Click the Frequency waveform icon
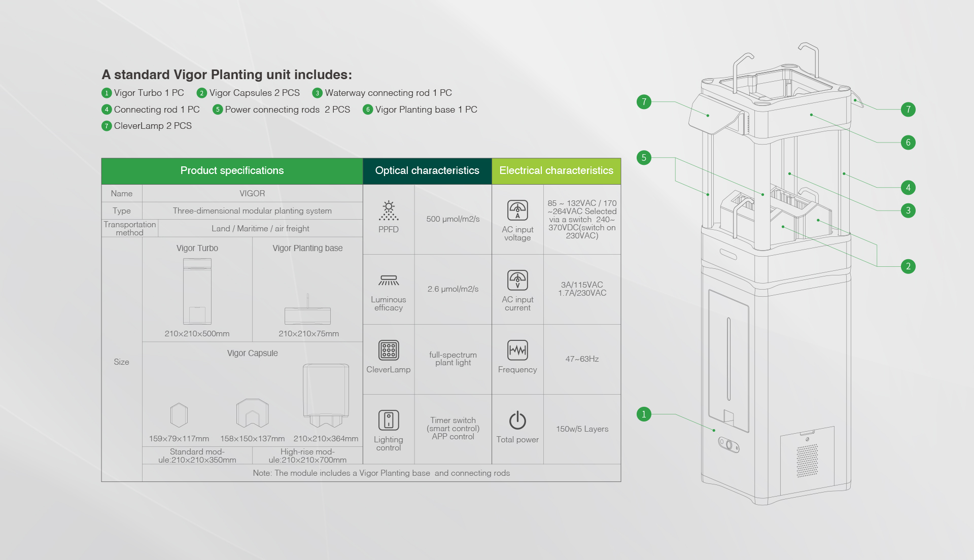 (517, 350)
